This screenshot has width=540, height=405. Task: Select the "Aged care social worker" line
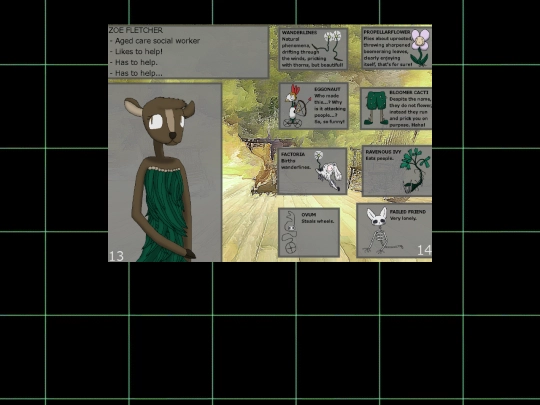(x=157, y=41)
